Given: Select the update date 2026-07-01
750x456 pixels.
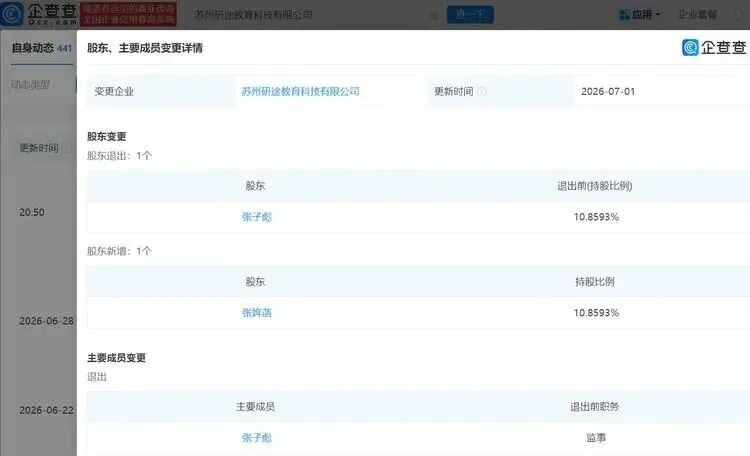Looking at the screenshot, I should pyautogui.click(x=608, y=91).
